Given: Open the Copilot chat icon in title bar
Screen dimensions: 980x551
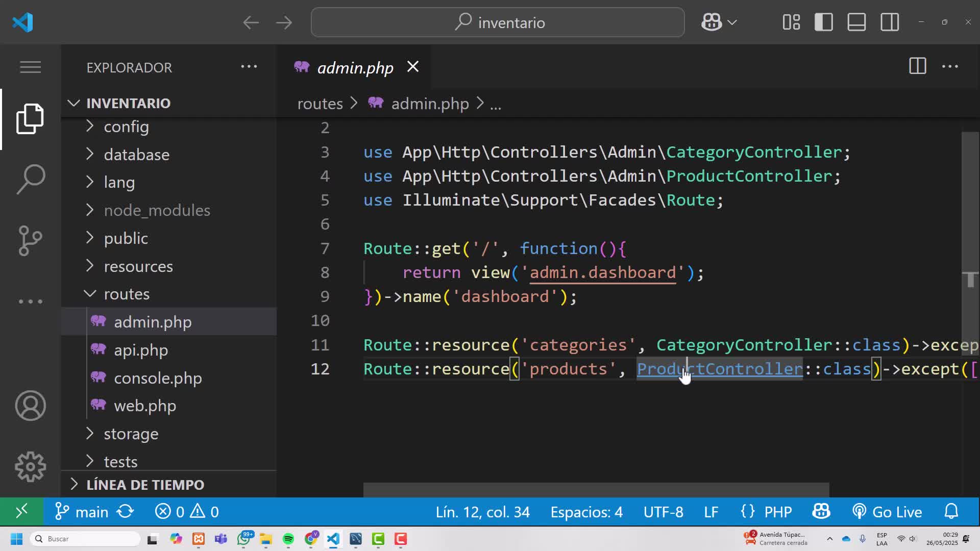Looking at the screenshot, I should (x=711, y=22).
